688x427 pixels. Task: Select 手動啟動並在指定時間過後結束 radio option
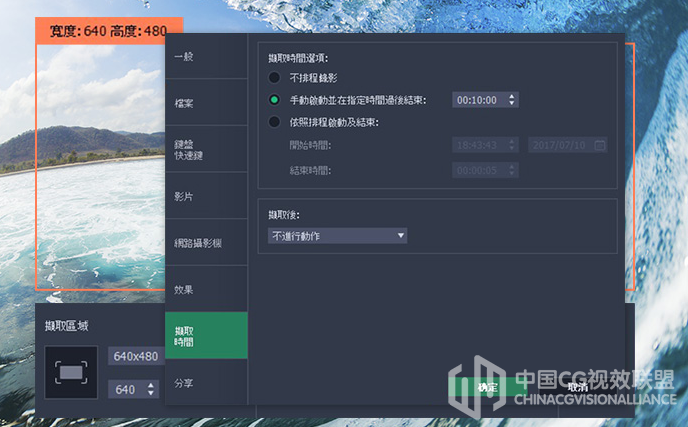pos(274,100)
